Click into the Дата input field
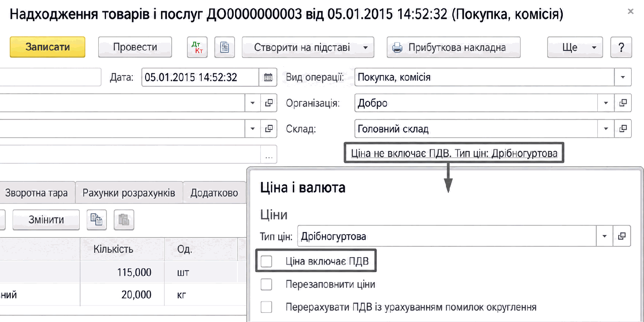644x322 pixels. click(x=200, y=77)
